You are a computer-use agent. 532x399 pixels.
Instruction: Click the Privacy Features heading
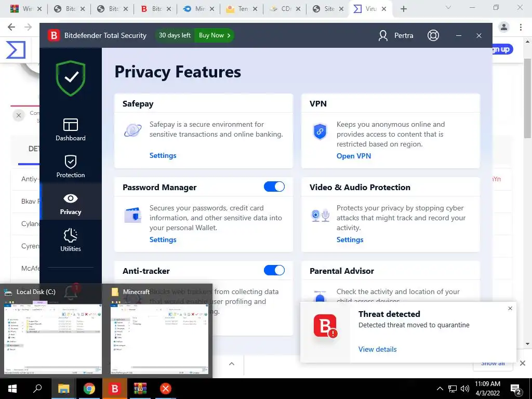point(178,72)
